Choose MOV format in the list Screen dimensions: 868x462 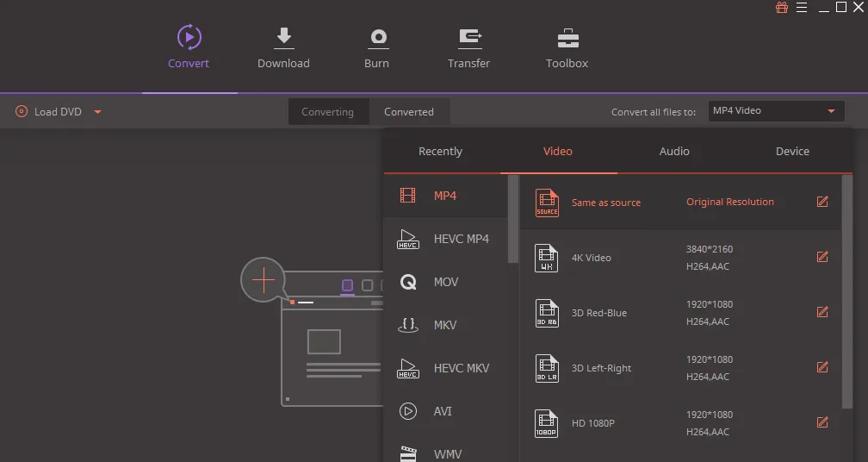[446, 282]
